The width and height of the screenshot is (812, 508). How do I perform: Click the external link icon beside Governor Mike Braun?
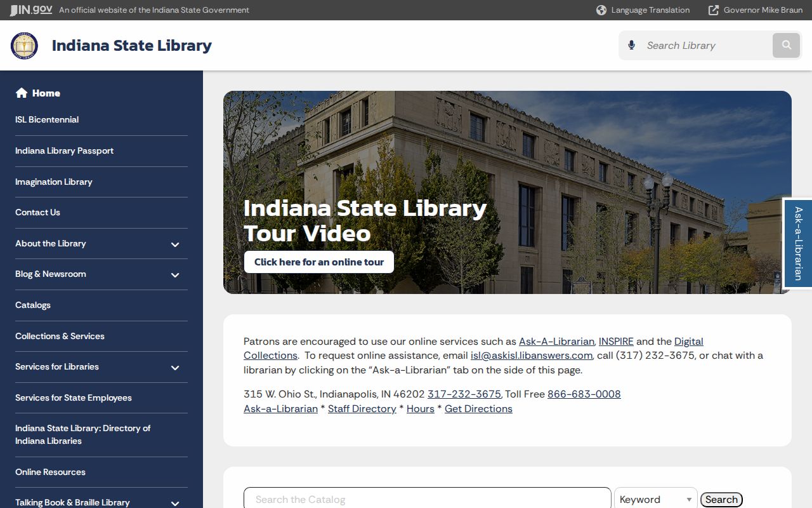click(x=714, y=10)
